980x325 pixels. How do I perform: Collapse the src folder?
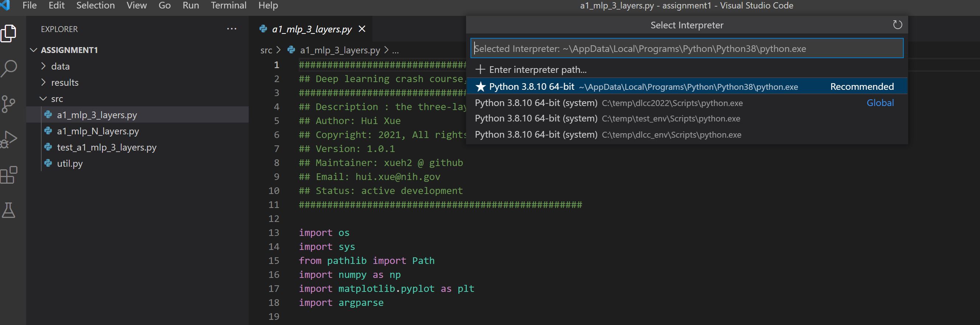(43, 98)
